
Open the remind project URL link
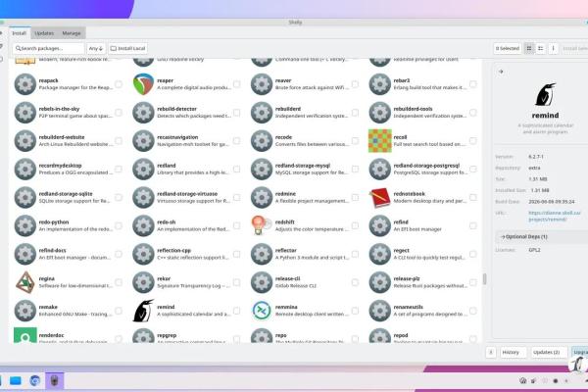click(x=555, y=216)
